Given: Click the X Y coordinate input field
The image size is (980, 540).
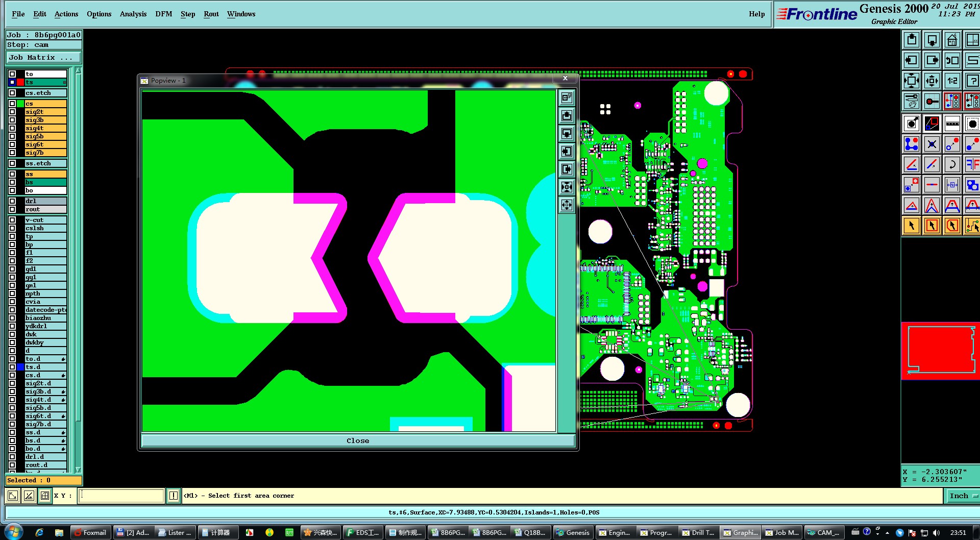Looking at the screenshot, I should (x=121, y=496).
